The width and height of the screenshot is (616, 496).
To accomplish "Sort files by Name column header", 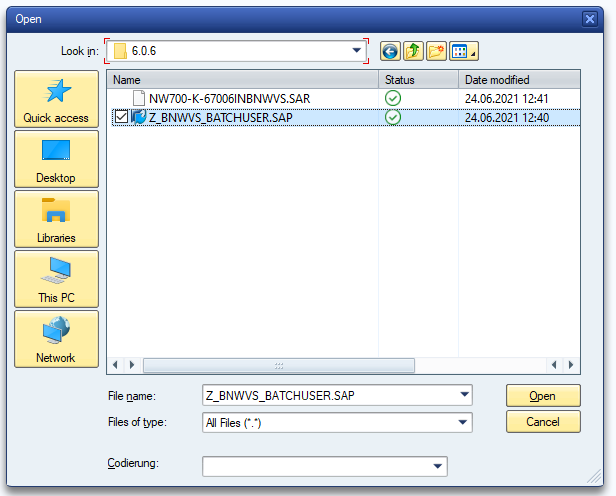I will [242, 79].
